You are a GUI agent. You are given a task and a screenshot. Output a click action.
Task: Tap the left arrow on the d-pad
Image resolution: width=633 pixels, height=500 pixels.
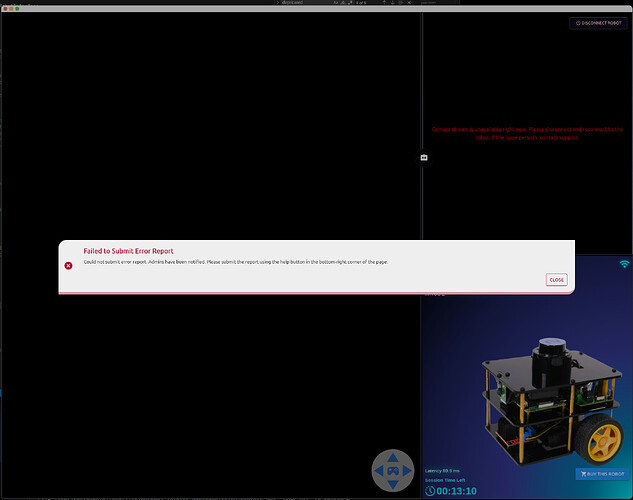(379, 471)
